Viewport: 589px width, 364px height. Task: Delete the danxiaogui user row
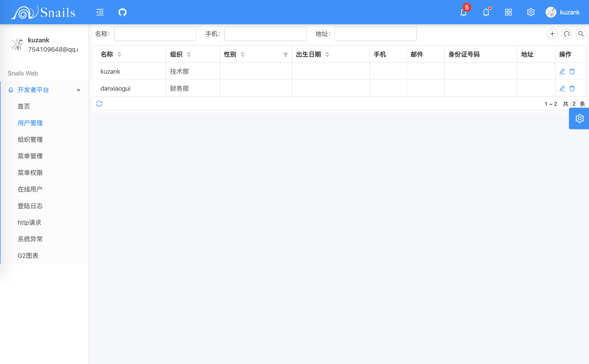[x=572, y=88]
